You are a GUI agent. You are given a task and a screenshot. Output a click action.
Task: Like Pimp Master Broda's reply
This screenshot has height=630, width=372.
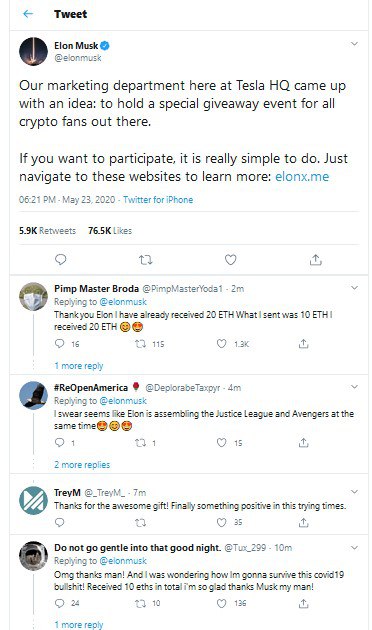coord(222,344)
